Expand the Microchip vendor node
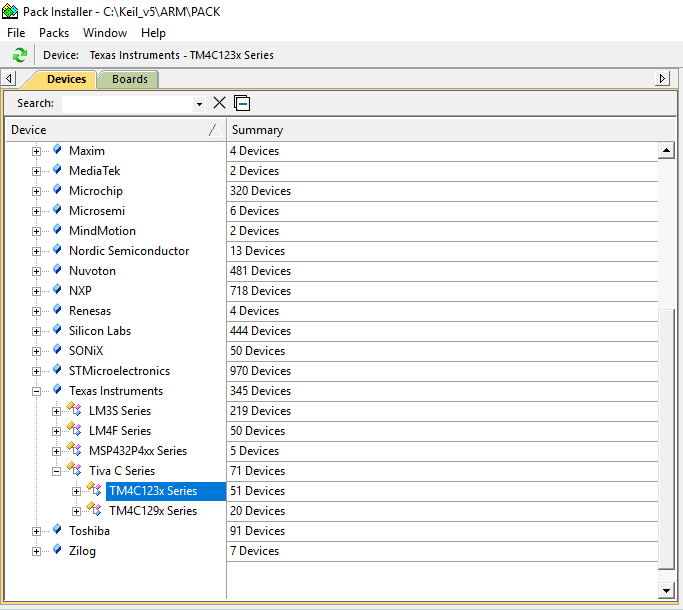 pyautogui.click(x=37, y=191)
